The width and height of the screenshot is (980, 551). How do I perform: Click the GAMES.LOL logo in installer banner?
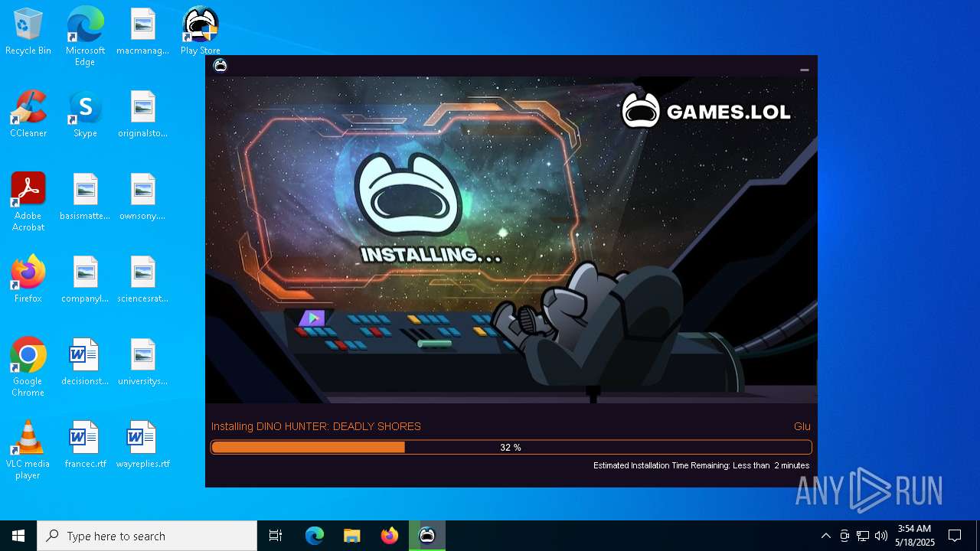(x=705, y=112)
